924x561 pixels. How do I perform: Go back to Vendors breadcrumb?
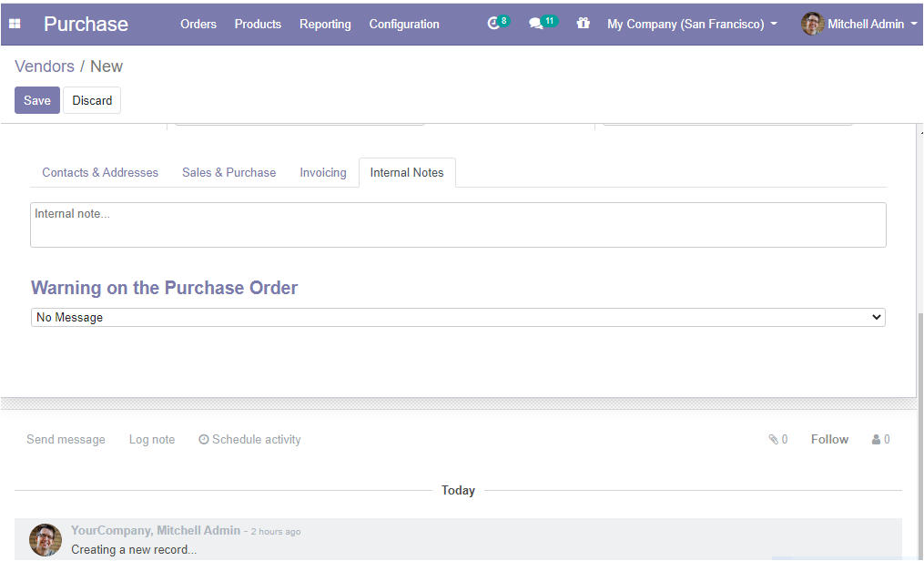pyautogui.click(x=45, y=66)
